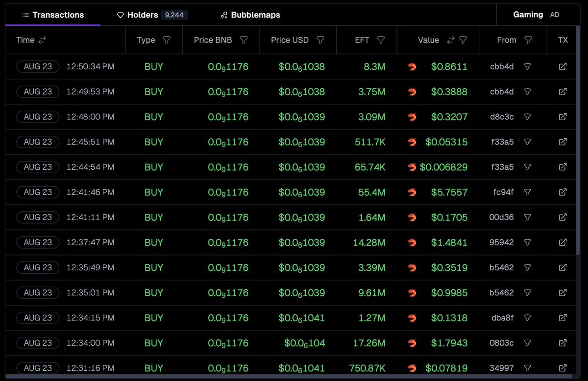Screen dimensions: 588x381
Task: Click BUY in the 12:37:47 PM row
Action: 153,242
